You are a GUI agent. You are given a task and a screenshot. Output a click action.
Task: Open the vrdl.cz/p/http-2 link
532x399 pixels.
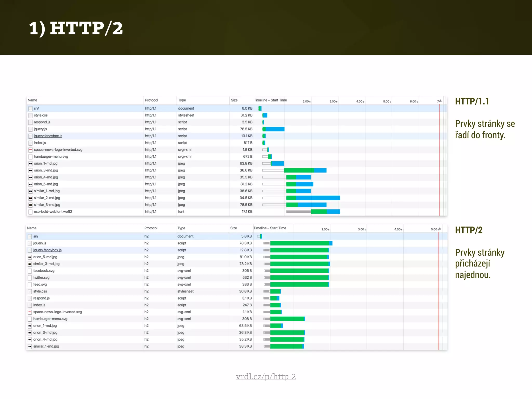click(x=265, y=376)
